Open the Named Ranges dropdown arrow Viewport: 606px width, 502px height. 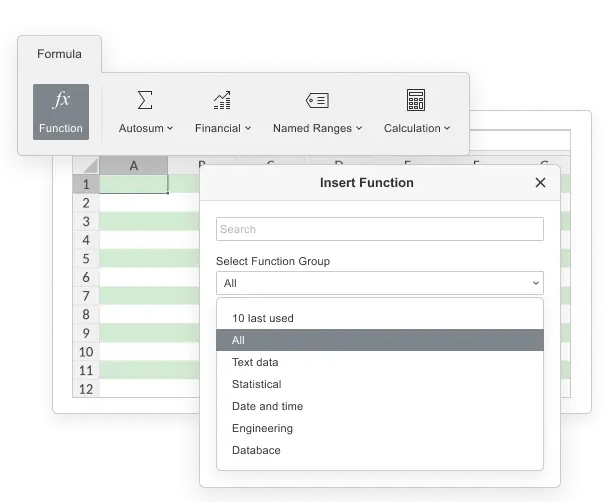click(x=359, y=128)
